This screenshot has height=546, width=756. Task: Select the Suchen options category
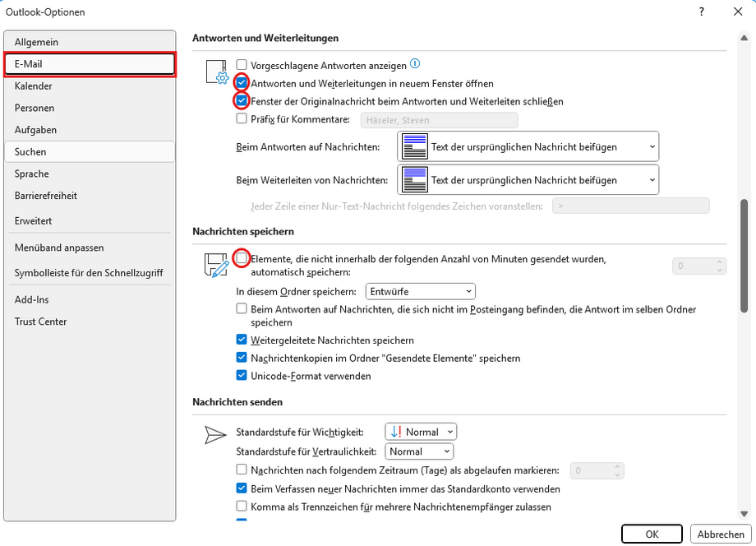(90, 151)
